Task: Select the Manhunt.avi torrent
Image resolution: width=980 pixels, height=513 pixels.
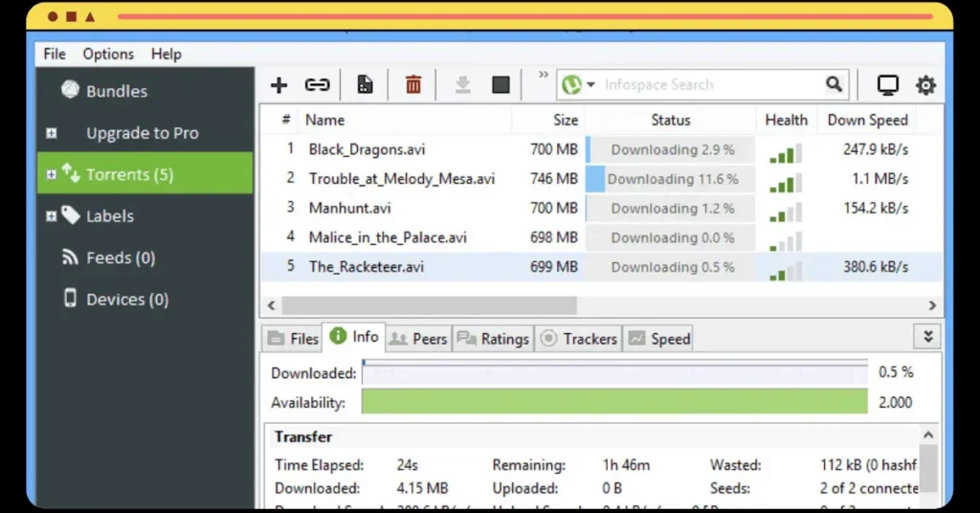Action: (349, 208)
